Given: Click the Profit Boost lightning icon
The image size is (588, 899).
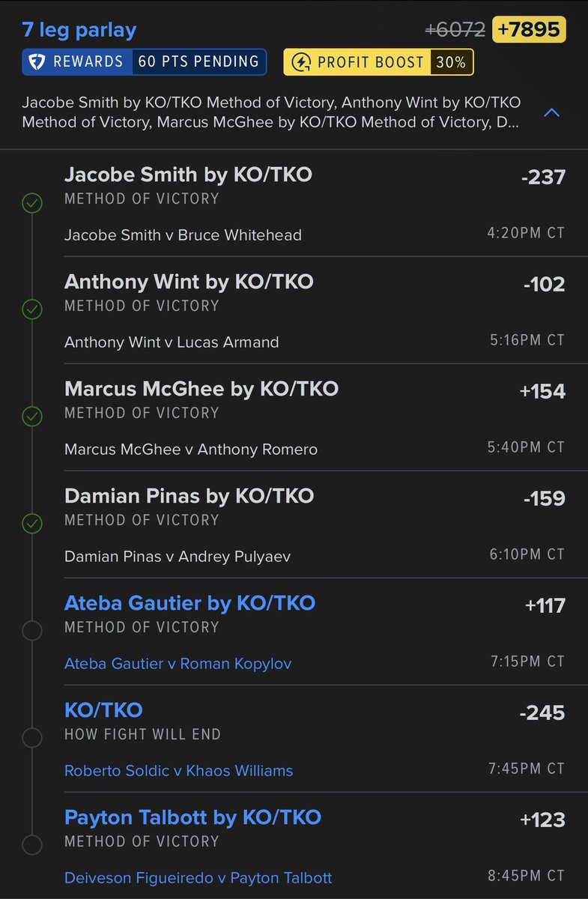Looking at the screenshot, I should pyautogui.click(x=301, y=62).
